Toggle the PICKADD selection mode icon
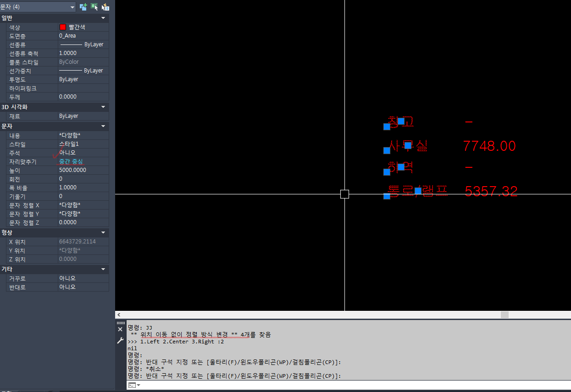 [83, 7]
